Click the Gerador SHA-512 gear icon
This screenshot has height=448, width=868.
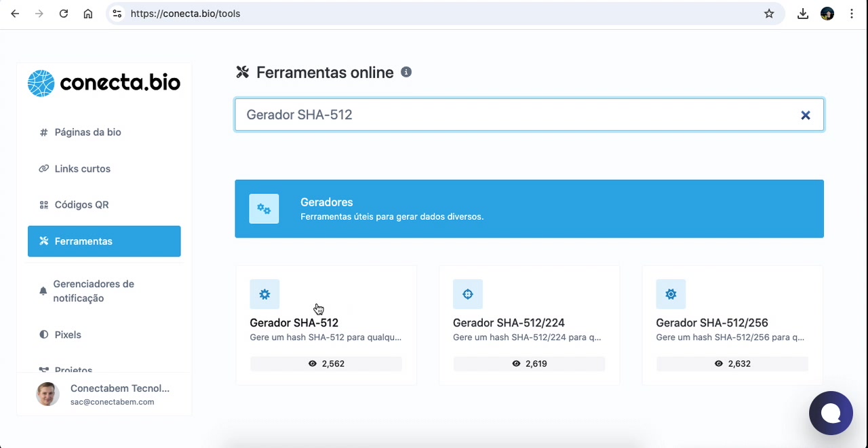click(x=264, y=295)
